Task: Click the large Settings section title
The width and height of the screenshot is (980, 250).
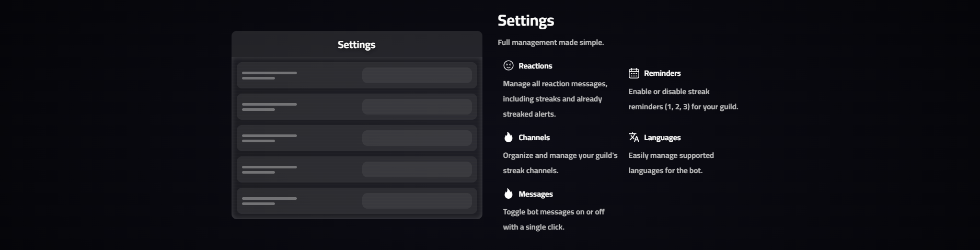Action: point(525,20)
